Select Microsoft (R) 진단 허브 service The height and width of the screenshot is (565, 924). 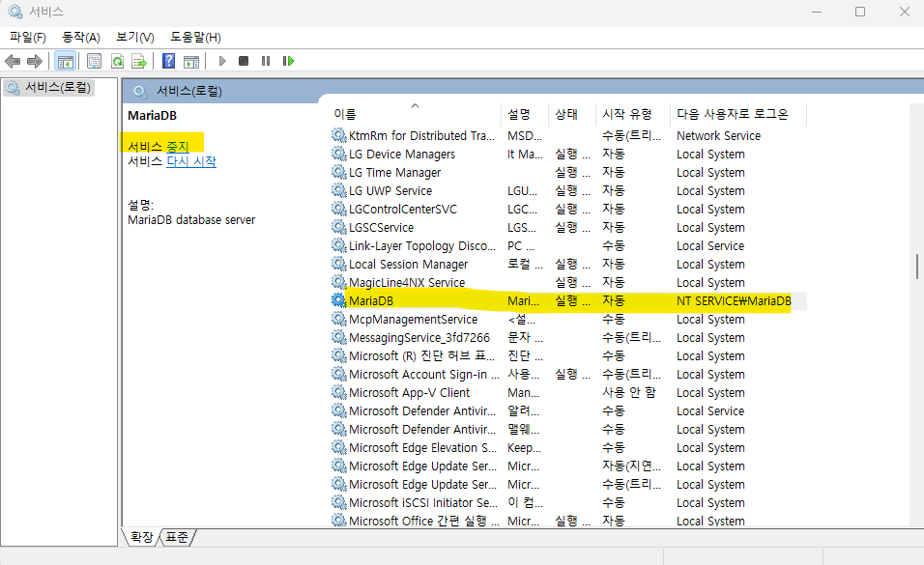coord(421,355)
